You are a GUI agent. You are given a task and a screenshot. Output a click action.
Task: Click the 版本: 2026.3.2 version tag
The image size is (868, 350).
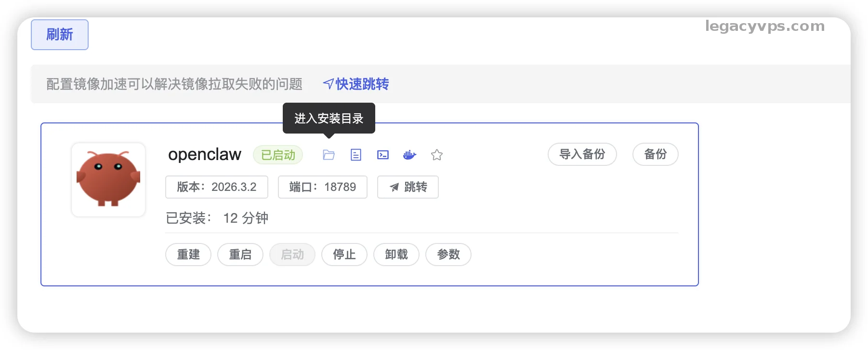pos(217,187)
